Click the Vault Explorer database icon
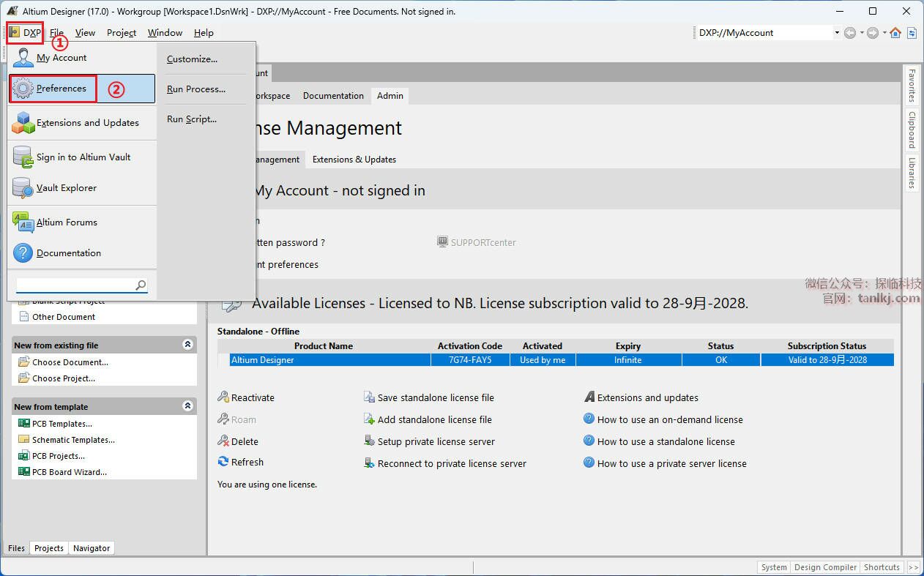924x576 pixels. pos(23,188)
